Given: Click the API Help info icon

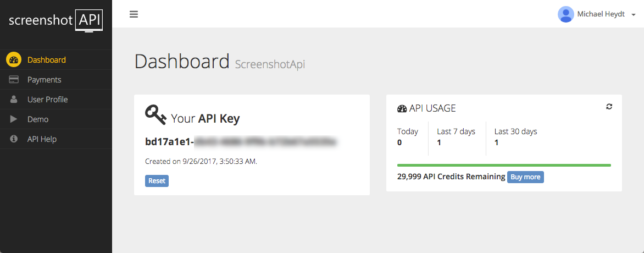Looking at the screenshot, I should pyautogui.click(x=14, y=139).
